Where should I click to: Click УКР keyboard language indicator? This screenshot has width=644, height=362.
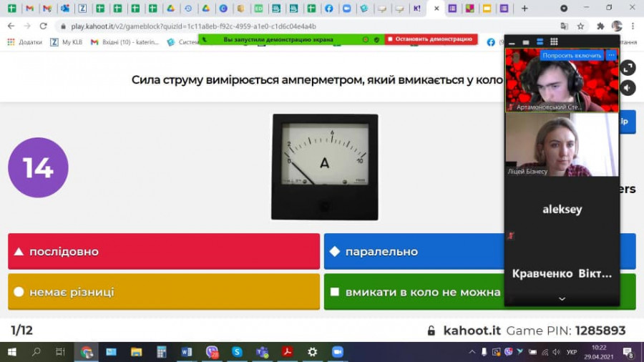click(x=571, y=352)
